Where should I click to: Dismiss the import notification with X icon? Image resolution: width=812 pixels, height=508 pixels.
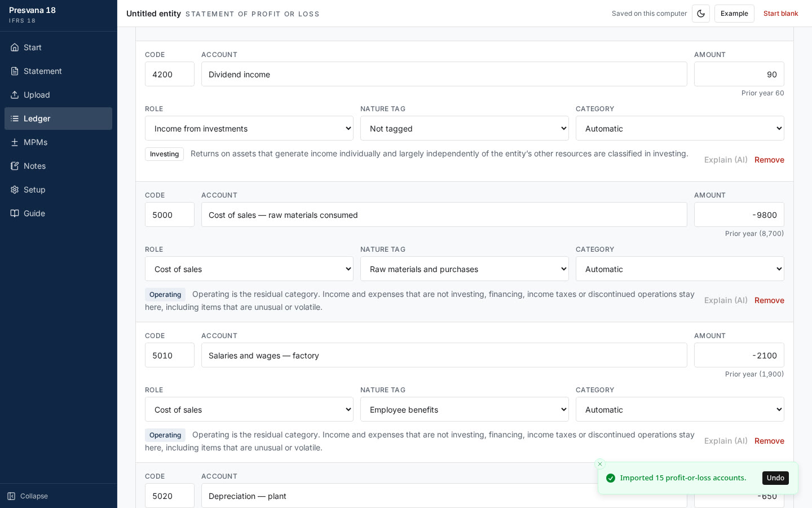(x=600, y=464)
